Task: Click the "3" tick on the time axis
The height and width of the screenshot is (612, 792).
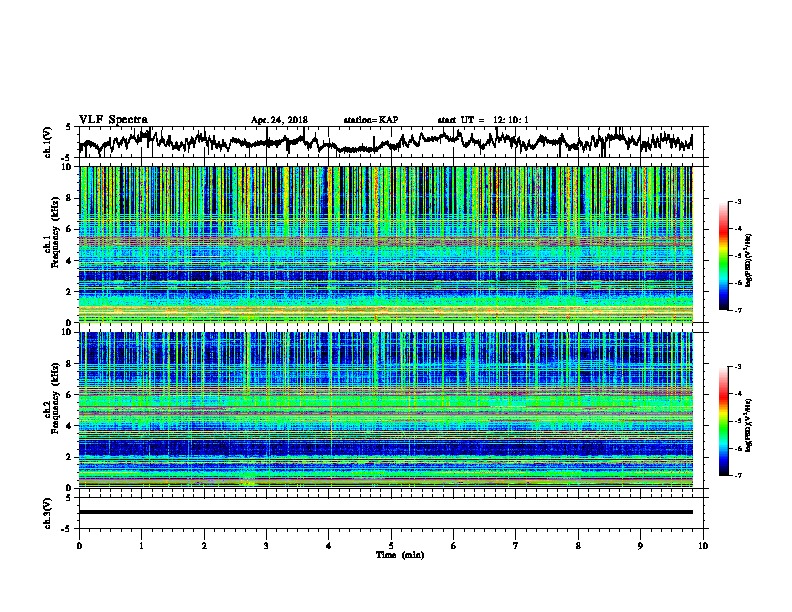Action: [x=266, y=546]
